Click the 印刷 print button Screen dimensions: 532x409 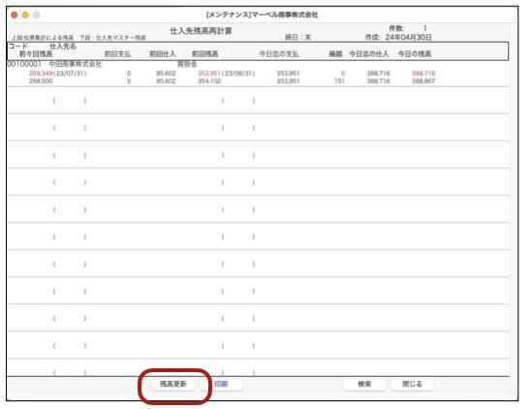221,385
